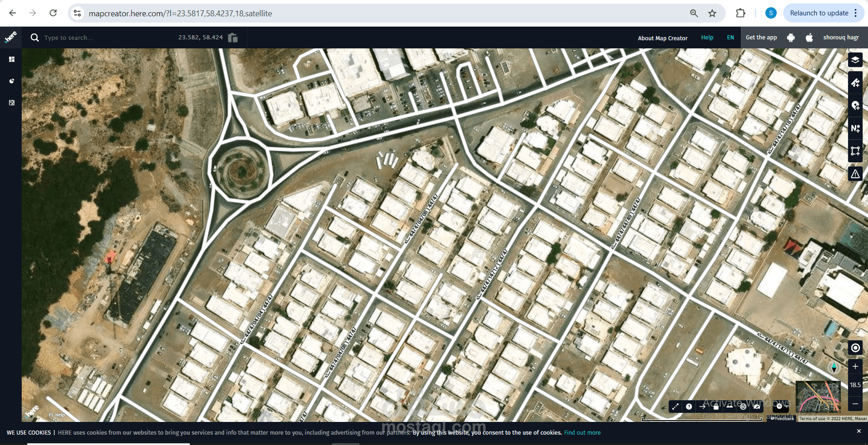Copy coordinates using the clipboard icon
Viewport: 868px width, 445px height.
tap(233, 38)
